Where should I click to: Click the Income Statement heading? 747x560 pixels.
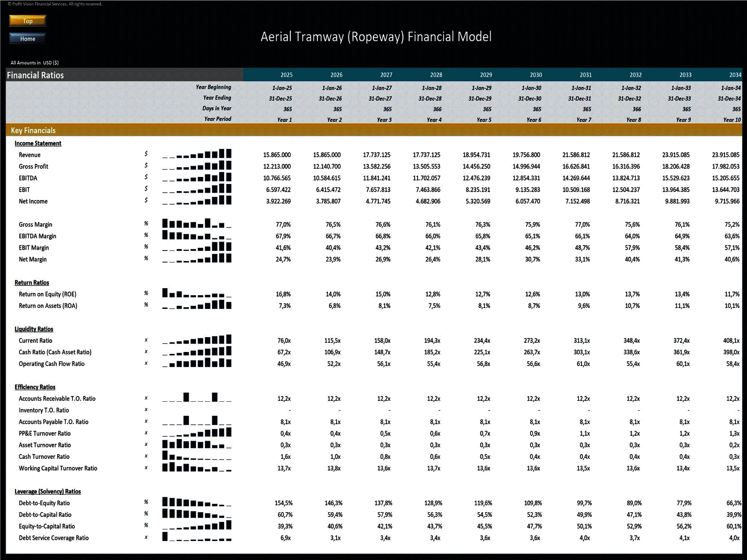click(38, 143)
